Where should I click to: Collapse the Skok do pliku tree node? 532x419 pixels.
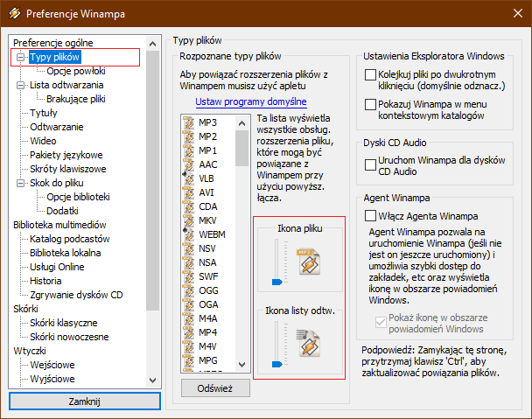[21, 183]
